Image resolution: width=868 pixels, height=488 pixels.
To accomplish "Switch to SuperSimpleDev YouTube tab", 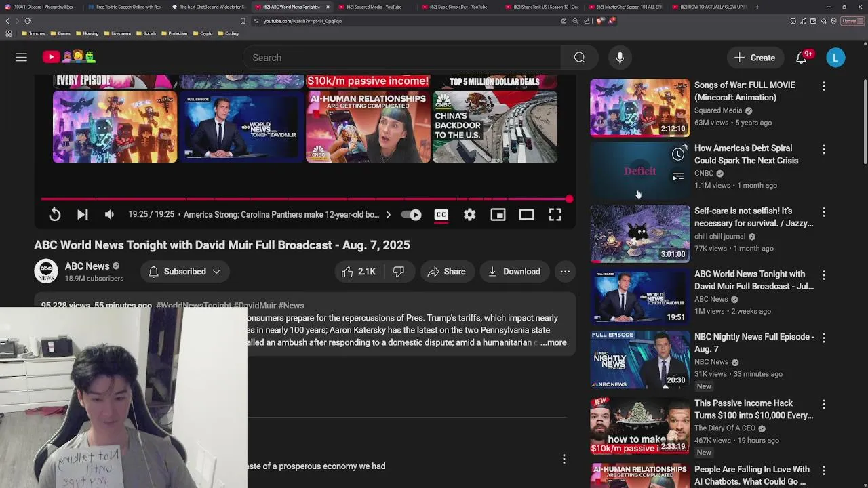I will (x=459, y=7).
